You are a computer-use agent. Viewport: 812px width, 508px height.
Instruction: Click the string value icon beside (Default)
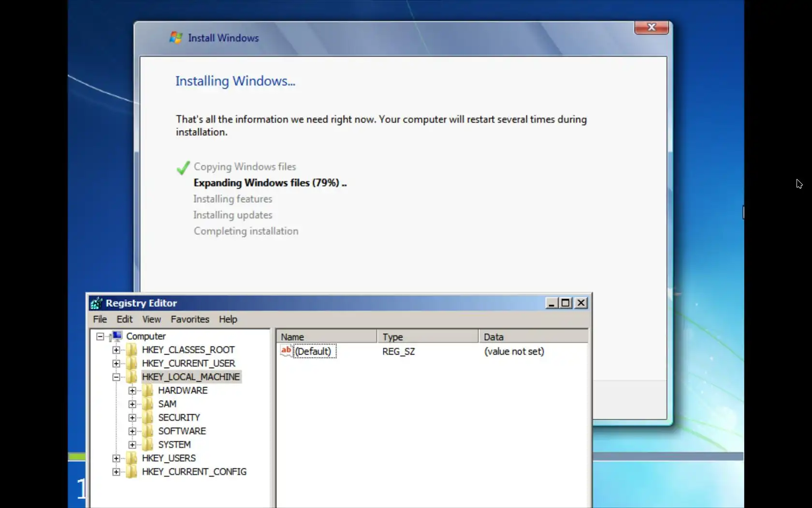click(x=286, y=351)
